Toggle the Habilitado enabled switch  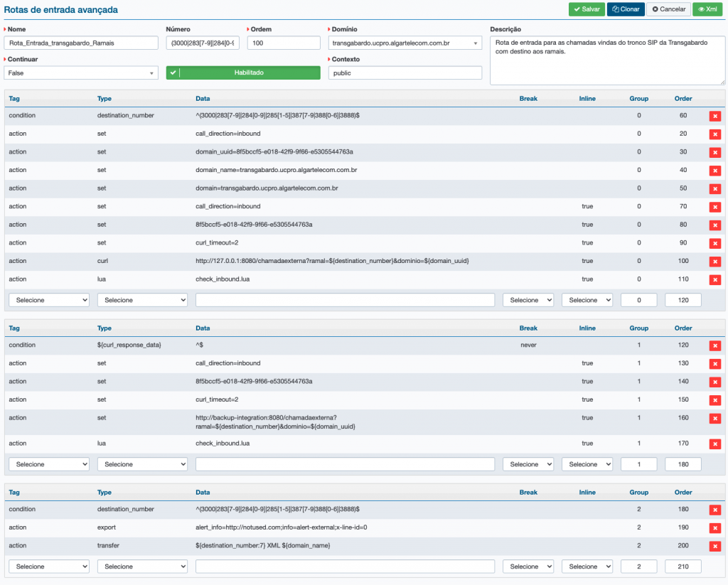click(x=243, y=73)
